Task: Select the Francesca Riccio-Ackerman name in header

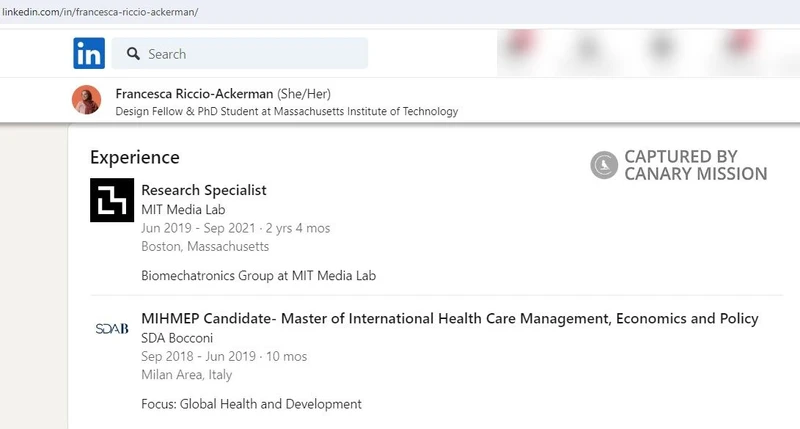Action: [x=194, y=94]
